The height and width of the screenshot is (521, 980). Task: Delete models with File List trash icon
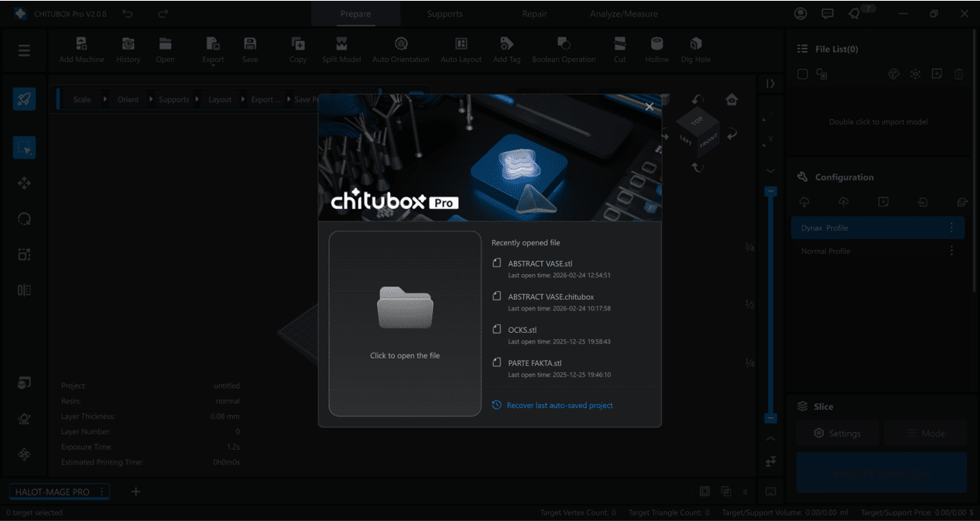[x=958, y=74]
